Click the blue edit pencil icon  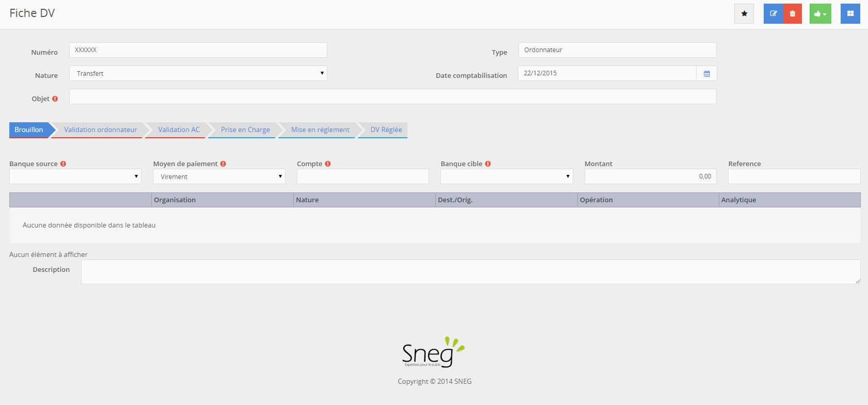tap(773, 14)
